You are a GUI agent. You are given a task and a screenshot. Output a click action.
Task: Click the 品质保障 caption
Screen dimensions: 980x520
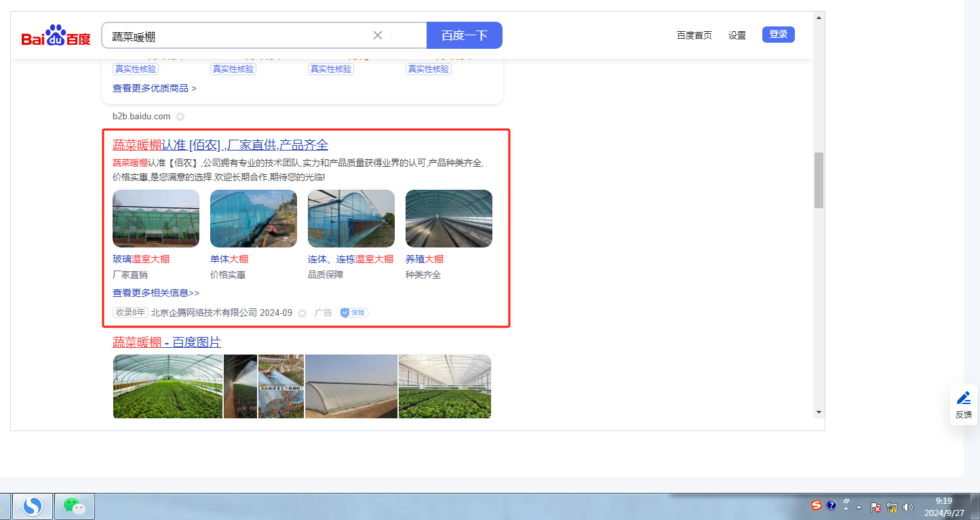(x=326, y=275)
